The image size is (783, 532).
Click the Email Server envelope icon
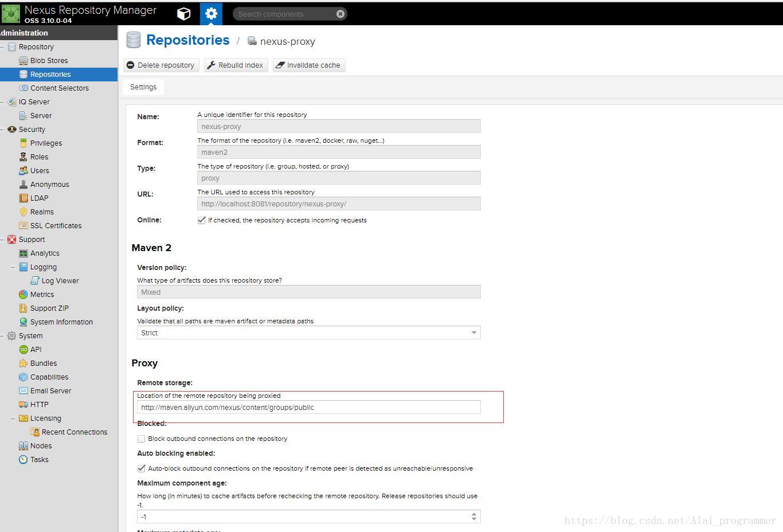(x=23, y=390)
